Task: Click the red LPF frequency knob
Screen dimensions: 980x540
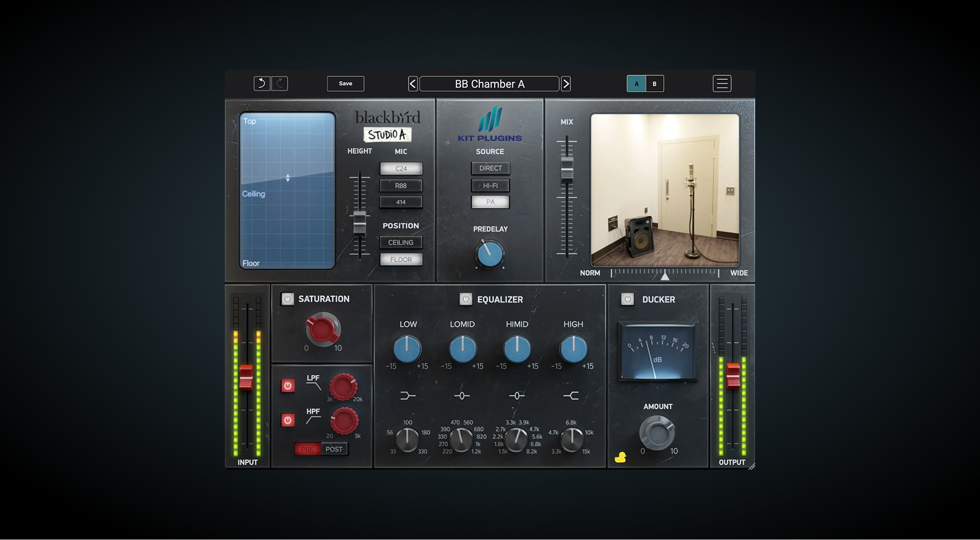Action: coord(344,387)
